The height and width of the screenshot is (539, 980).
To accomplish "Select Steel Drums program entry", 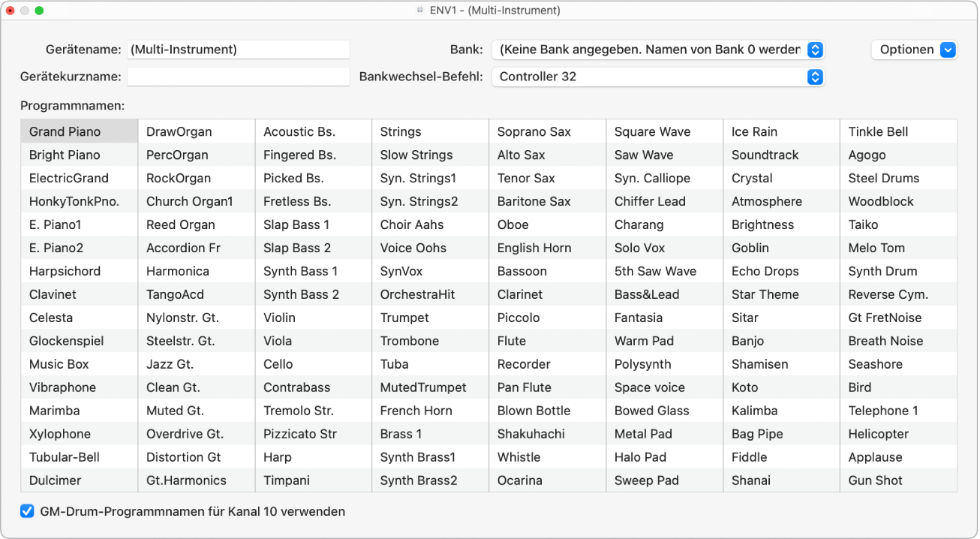I will (884, 178).
